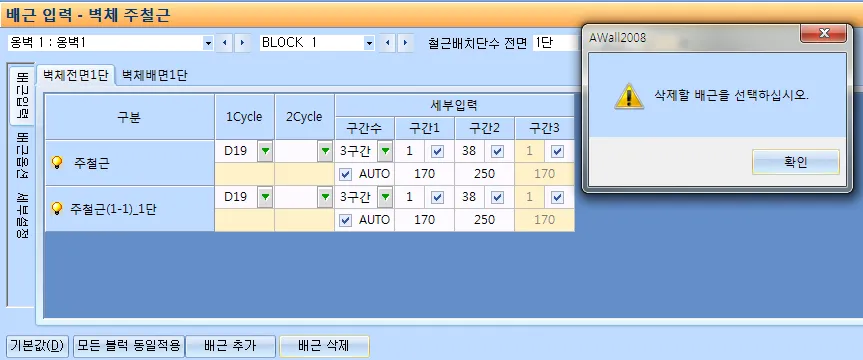
Task: Go to next 옹벽 with right arrow
Action: tap(243, 43)
